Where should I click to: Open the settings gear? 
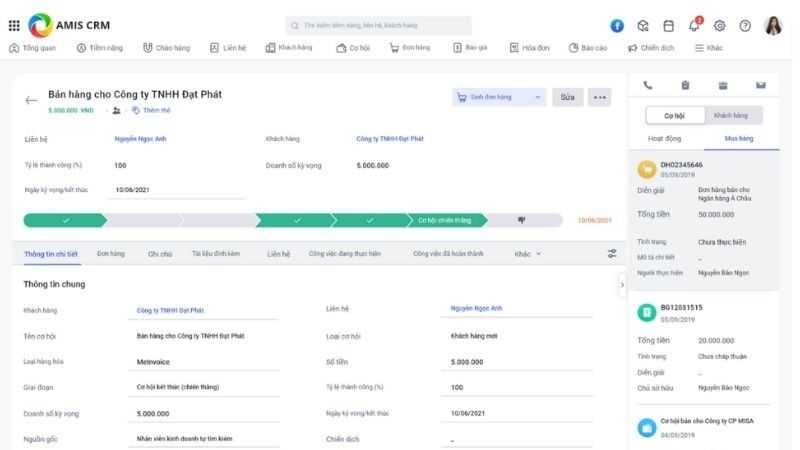pos(720,25)
